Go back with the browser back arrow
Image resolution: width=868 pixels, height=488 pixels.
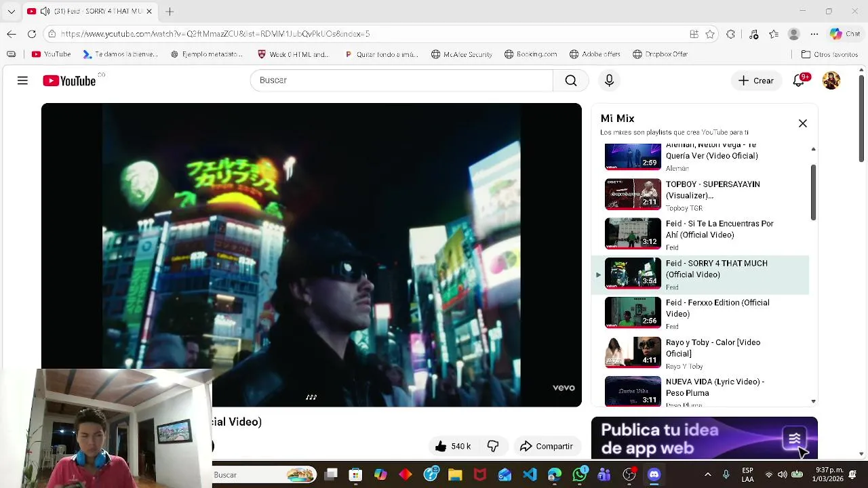click(x=12, y=34)
